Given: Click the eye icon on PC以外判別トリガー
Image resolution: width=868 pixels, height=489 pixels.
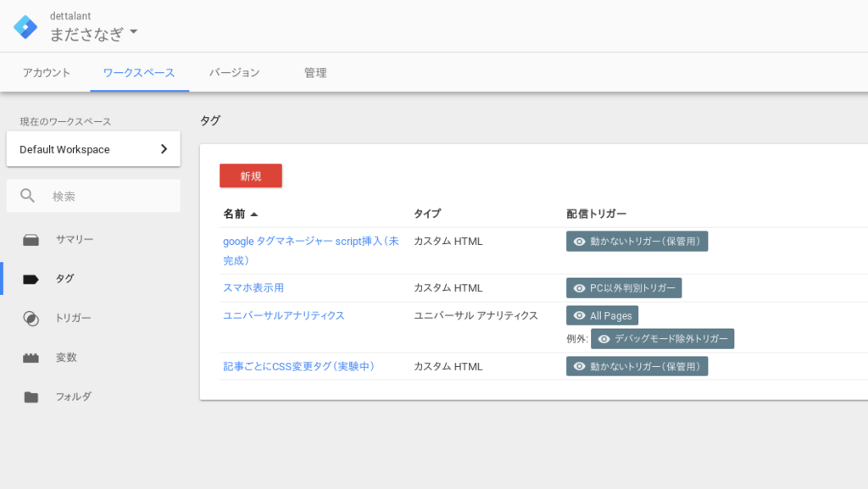Looking at the screenshot, I should (580, 288).
